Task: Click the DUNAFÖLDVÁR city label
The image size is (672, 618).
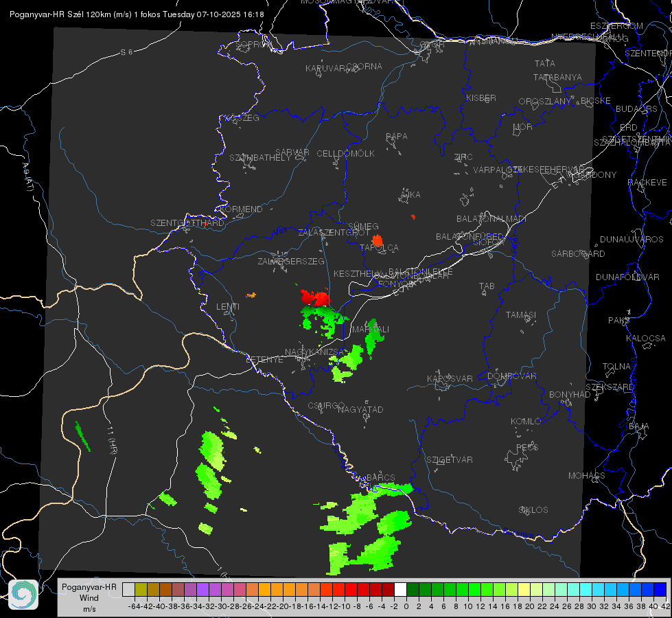Action: (627, 277)
